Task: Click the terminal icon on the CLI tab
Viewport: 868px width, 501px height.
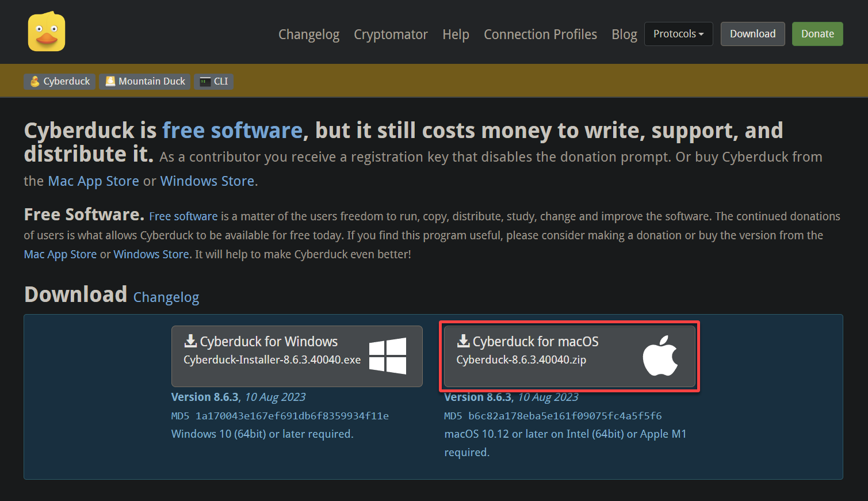Action: 205,82
